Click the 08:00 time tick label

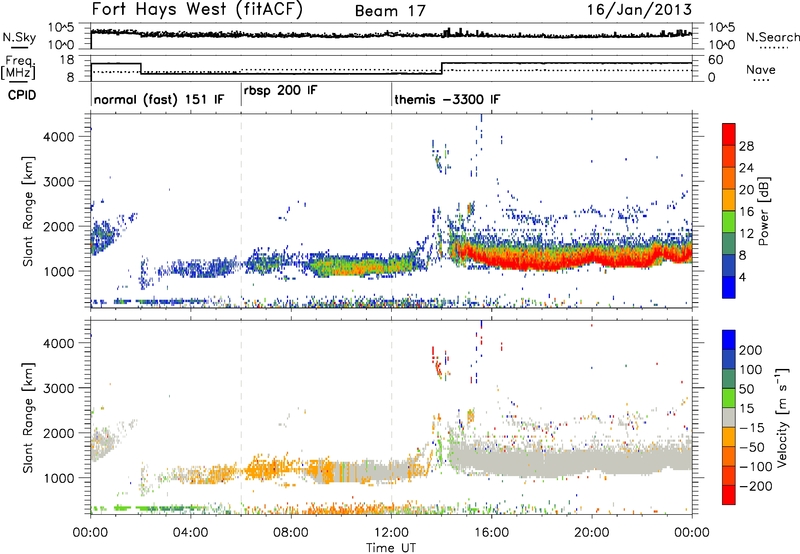[x=290, y=533]
